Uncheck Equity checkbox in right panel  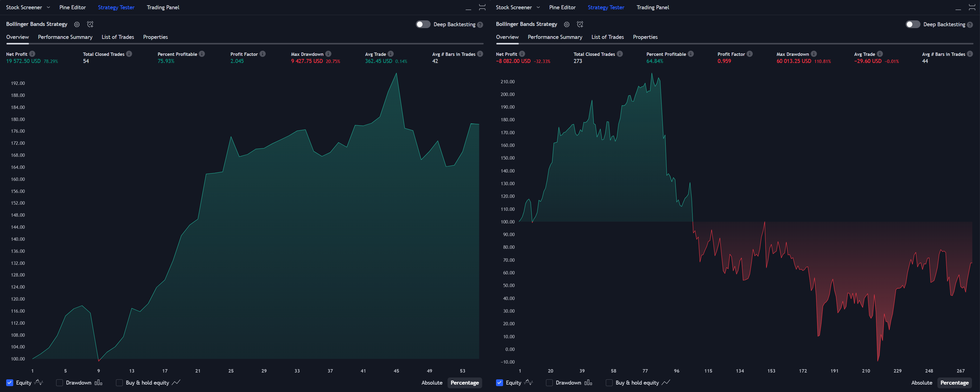coord(499,382)
